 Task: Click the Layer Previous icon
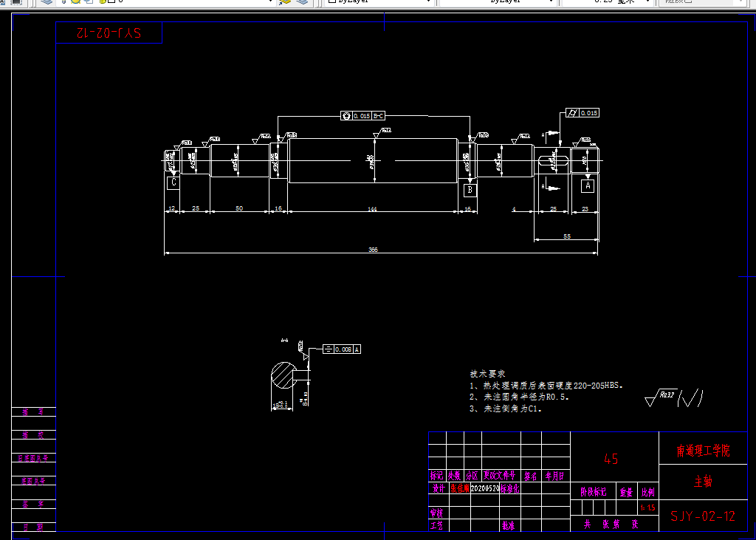tap(302, 1)
